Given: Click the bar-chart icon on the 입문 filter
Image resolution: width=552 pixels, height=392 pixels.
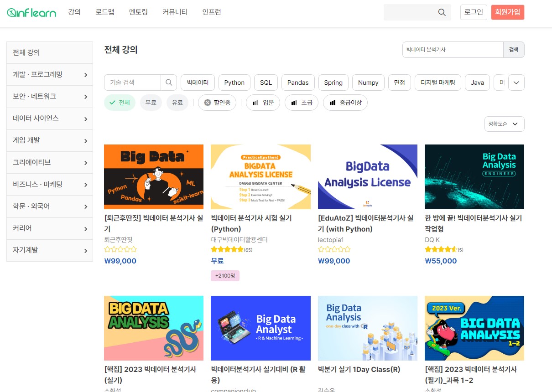Looking at the screenshot, I should pos(255,103).
